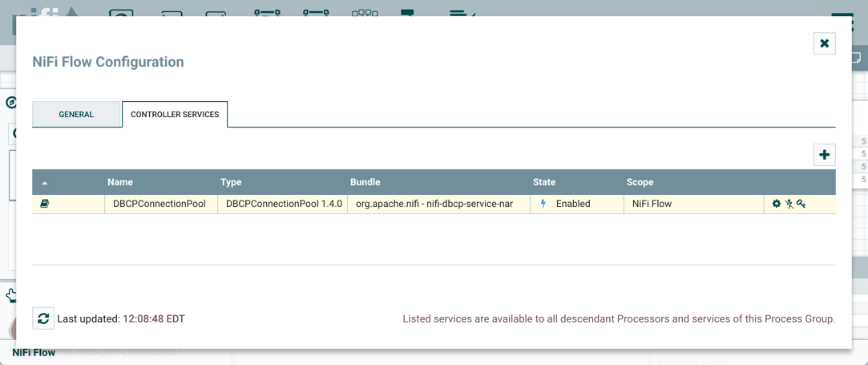
Task: Click NiFi Flow breadcrumb at bottom left
Action: click(34, 352)
